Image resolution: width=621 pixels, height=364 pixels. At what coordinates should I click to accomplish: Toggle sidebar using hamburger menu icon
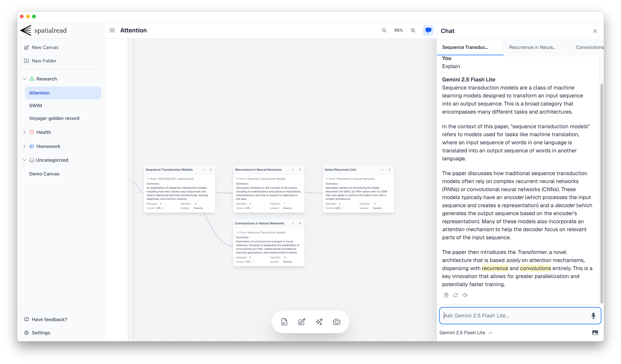click(112, 30)
